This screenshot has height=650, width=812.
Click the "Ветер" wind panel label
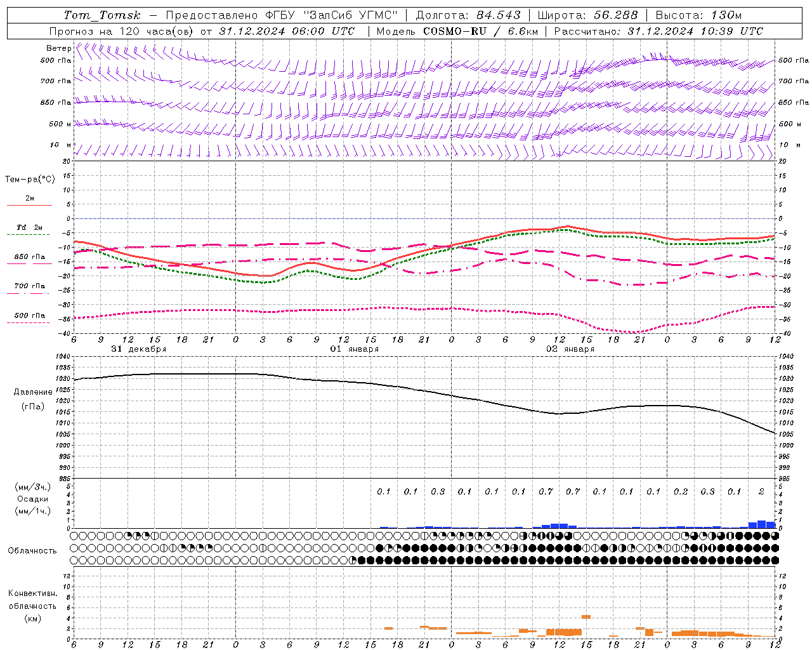58,48
